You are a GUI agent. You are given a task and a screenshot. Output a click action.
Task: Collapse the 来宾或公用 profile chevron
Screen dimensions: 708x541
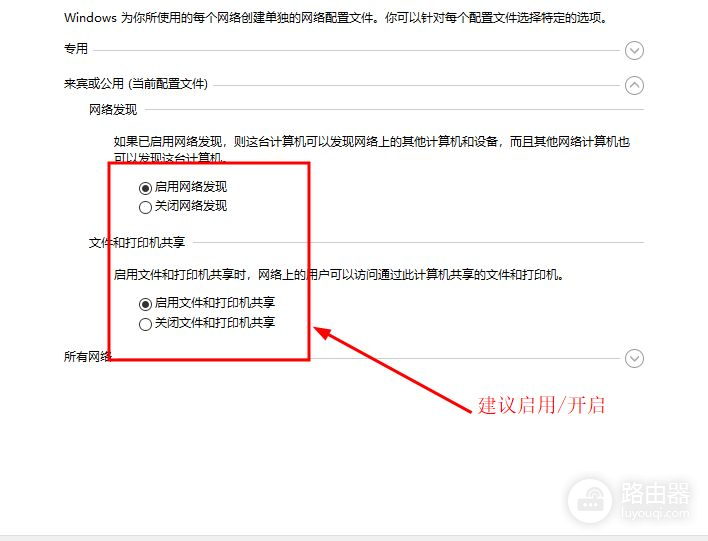(634, 85)
